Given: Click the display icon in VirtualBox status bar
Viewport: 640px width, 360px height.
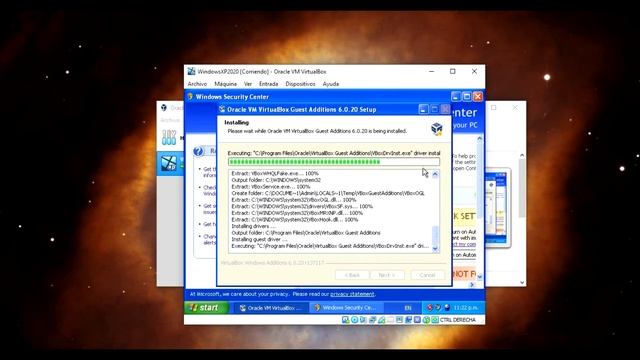Looking at the screenshot, I should [399, 320].
